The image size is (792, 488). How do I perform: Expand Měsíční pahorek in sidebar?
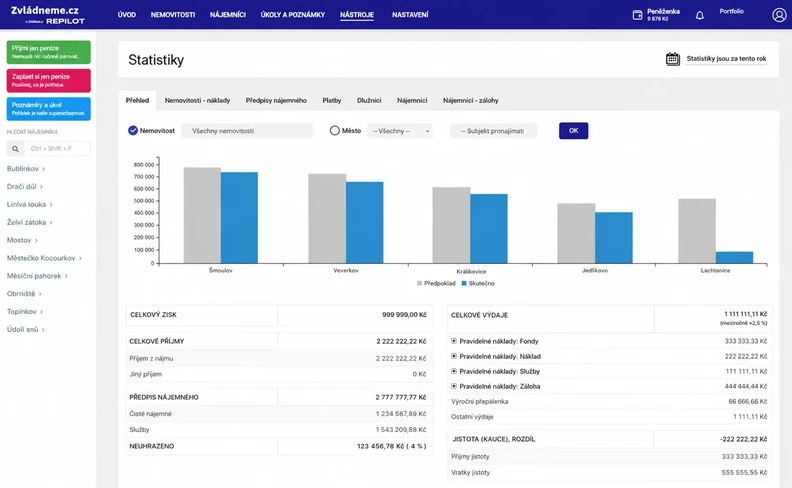pyautogui.click(x=37, y=276)
